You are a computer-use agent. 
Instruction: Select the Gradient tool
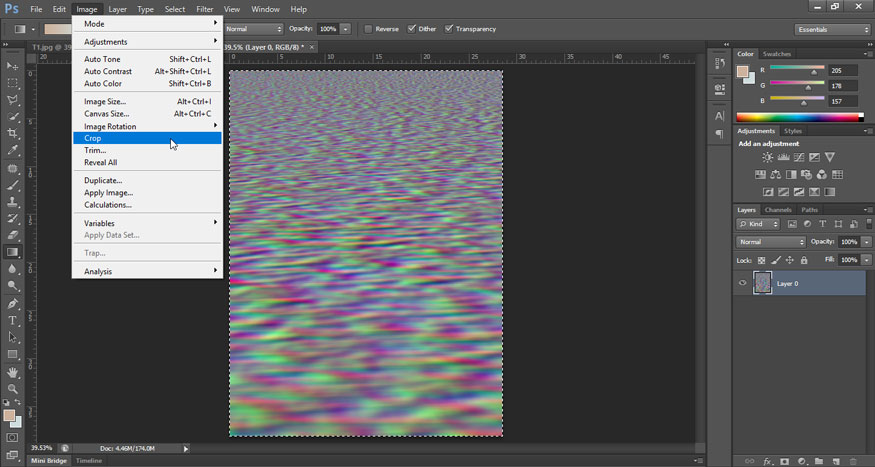[13, 253]
